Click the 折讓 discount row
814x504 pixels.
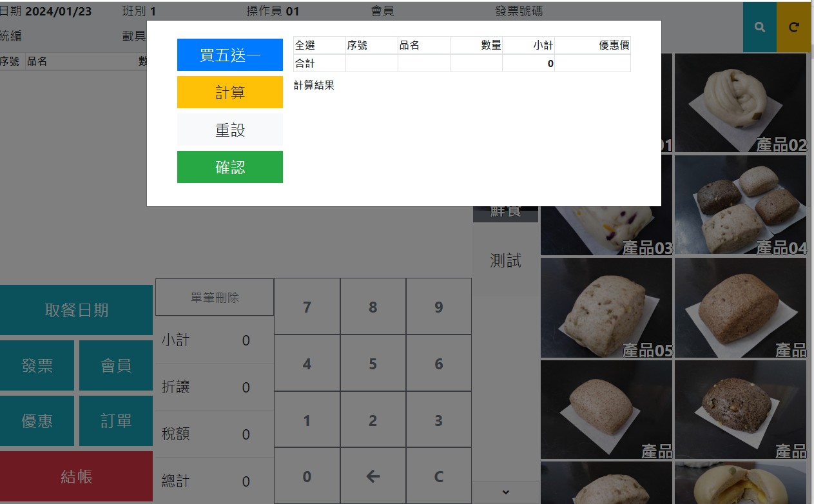[x=215, y=387]
